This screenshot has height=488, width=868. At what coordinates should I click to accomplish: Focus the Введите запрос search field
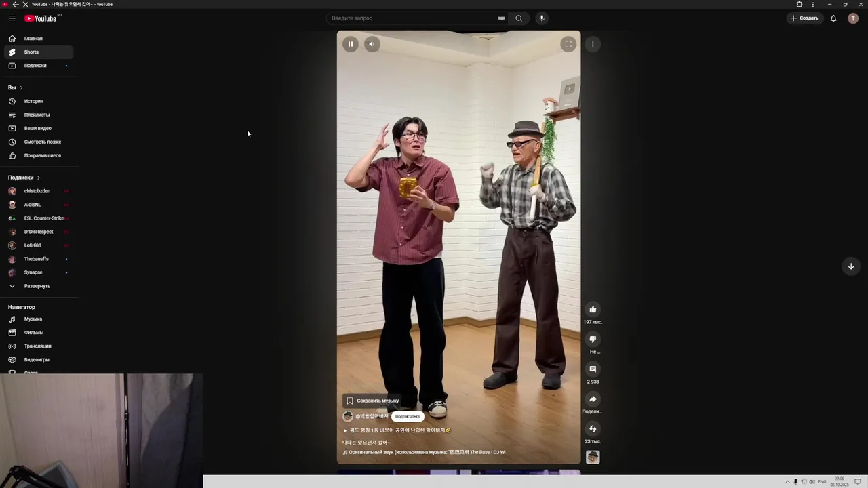coord(412,18)
